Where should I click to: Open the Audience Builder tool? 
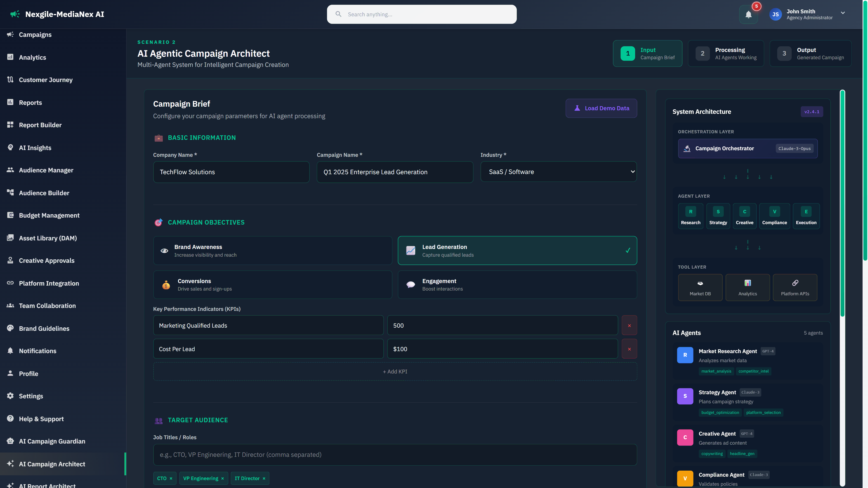[44, 193]
